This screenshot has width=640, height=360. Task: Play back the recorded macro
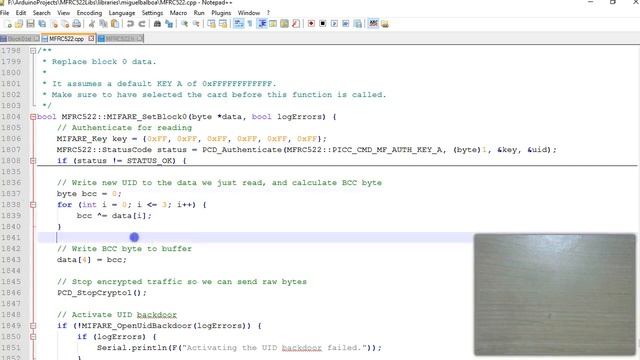[334, 24]
